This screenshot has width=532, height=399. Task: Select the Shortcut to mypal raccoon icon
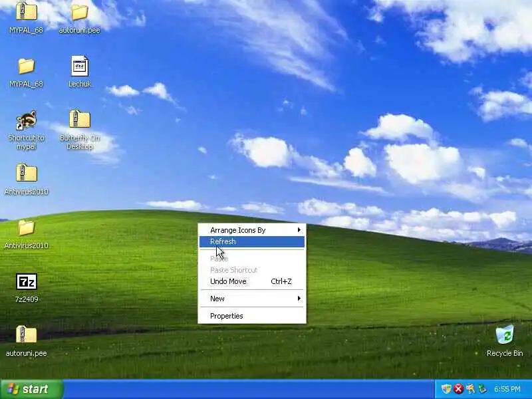click(x=26, y=120)
